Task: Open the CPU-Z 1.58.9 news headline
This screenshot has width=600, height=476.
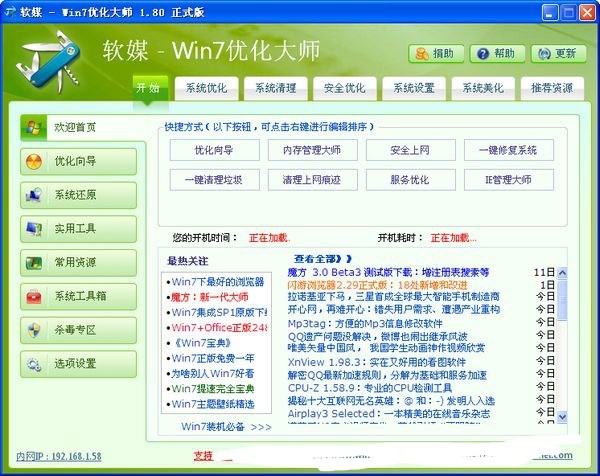Action: tap(370, 388)
